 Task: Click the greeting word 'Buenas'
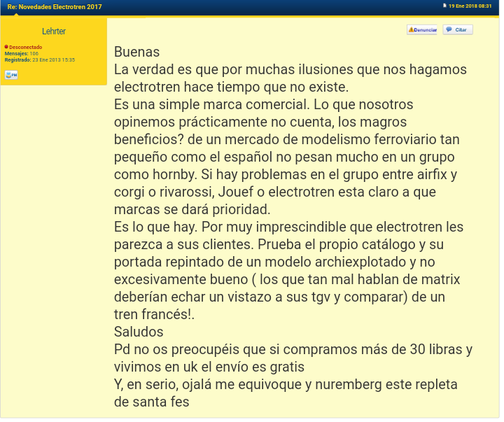[137, 52]
